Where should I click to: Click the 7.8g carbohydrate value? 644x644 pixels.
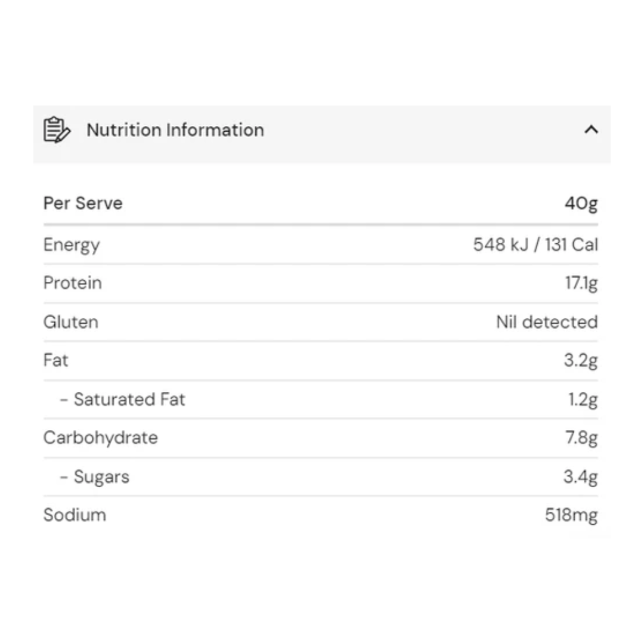[x=580, y=438]
